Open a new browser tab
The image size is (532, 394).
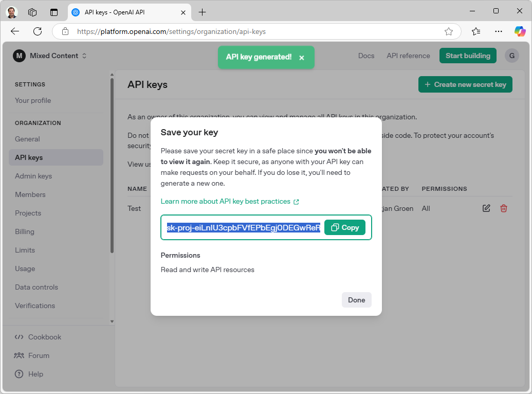coord(202,12)
